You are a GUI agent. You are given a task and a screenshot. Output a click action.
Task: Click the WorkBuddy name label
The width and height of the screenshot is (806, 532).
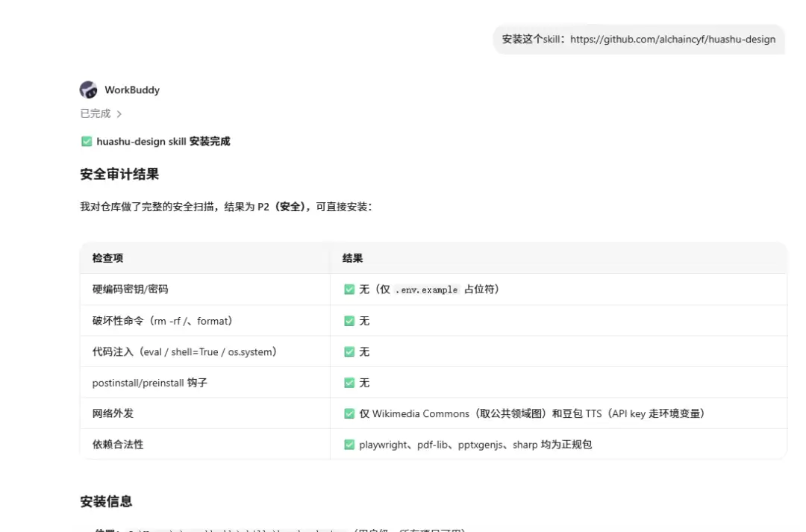132,90
